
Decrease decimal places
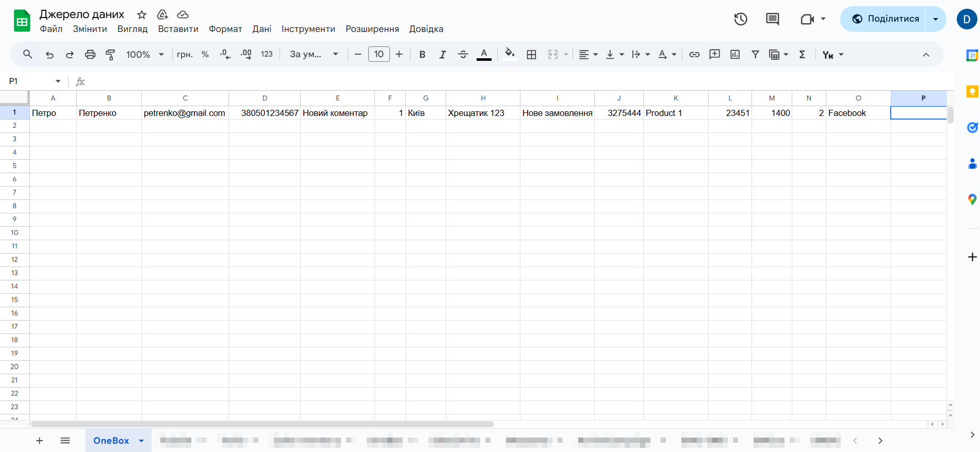click(x=225, y=54)
